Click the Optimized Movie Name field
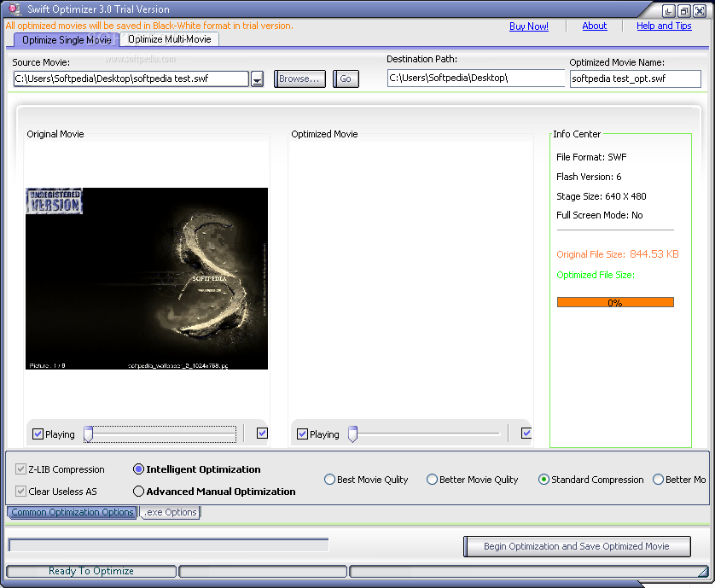This screenshot has height=588, width=715. [635, 79]
